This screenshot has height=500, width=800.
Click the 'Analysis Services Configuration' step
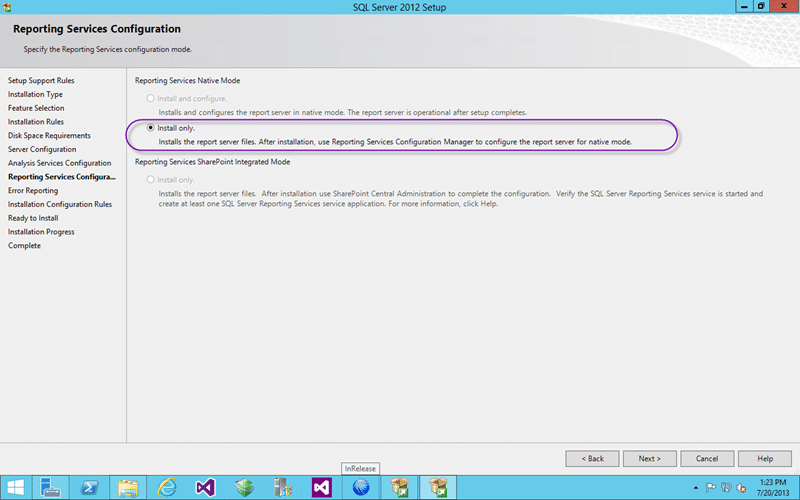[x=59, y=163]
